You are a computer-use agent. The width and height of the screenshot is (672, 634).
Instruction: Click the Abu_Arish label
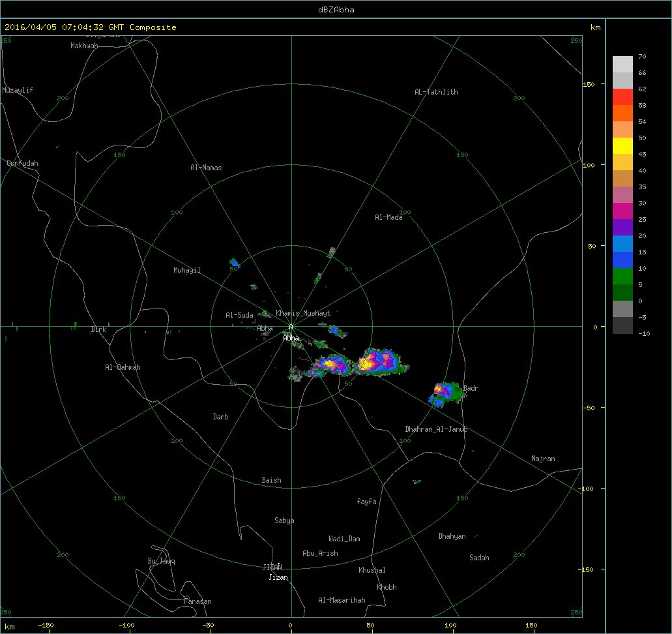click(x=320, y=553)
